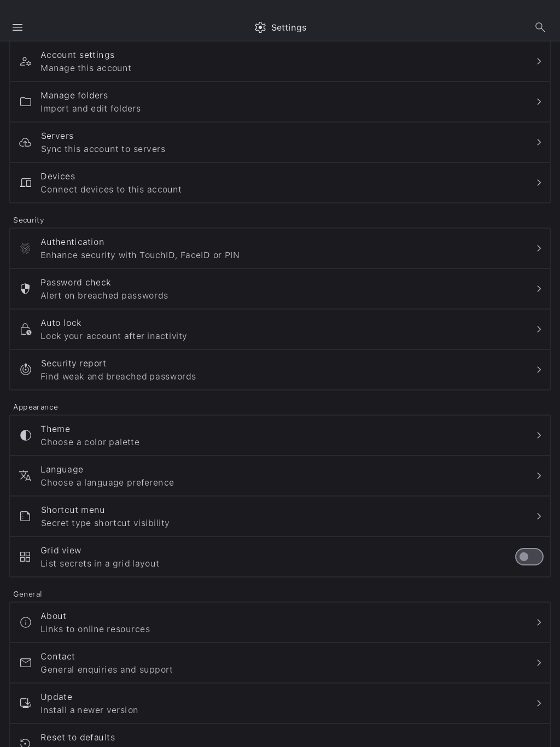Expand Account settings using its chevron
Viewport: 560px width, 747px height.
click(539, 61)
